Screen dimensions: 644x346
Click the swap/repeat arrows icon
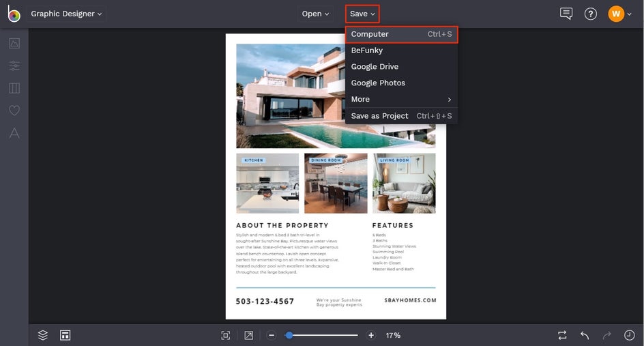coord(562,335)
